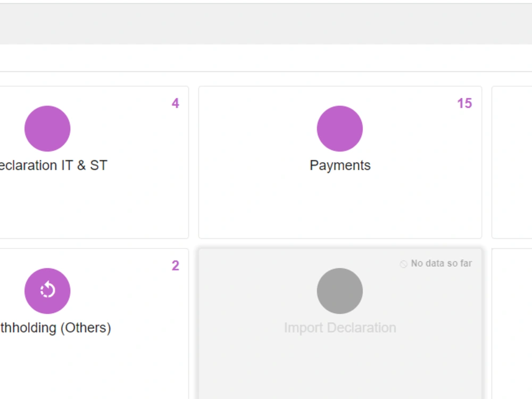Screen dimensions: 532x399
Task: Select the Import Declaration label
Action: [x=340, y=328]
